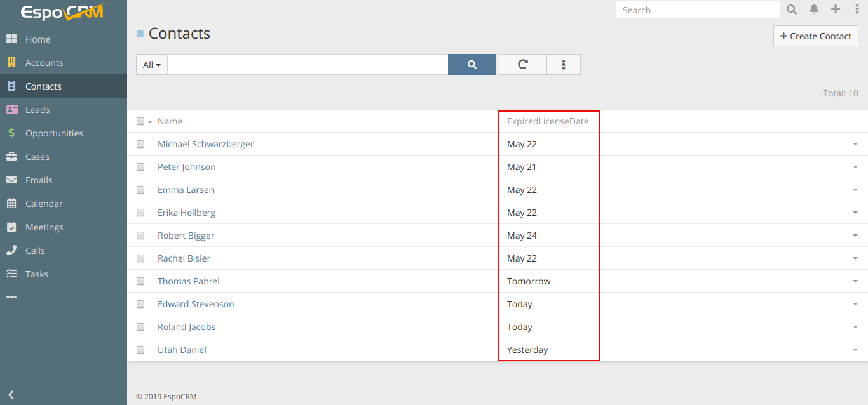868x405 pixels.
Task: Expand row actions menu for Peter Johnson
Action: pos(855,167)
